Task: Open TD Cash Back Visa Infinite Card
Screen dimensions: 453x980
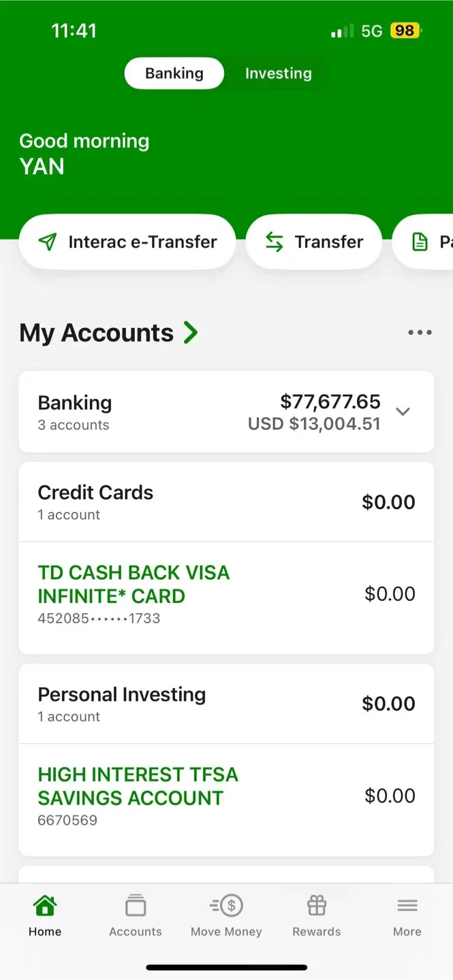Action: tap(134, 585)
